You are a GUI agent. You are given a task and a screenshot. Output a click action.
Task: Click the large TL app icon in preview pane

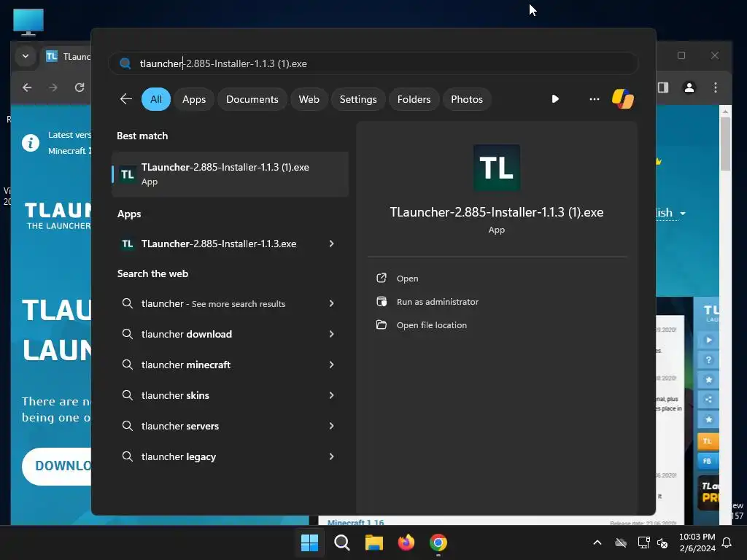point(496,168)
